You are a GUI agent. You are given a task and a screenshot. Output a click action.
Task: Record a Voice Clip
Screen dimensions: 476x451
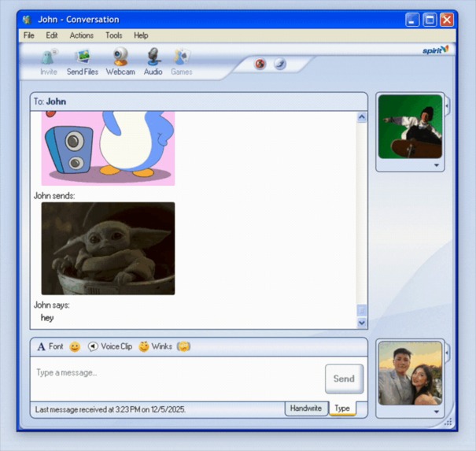[110, 346]
